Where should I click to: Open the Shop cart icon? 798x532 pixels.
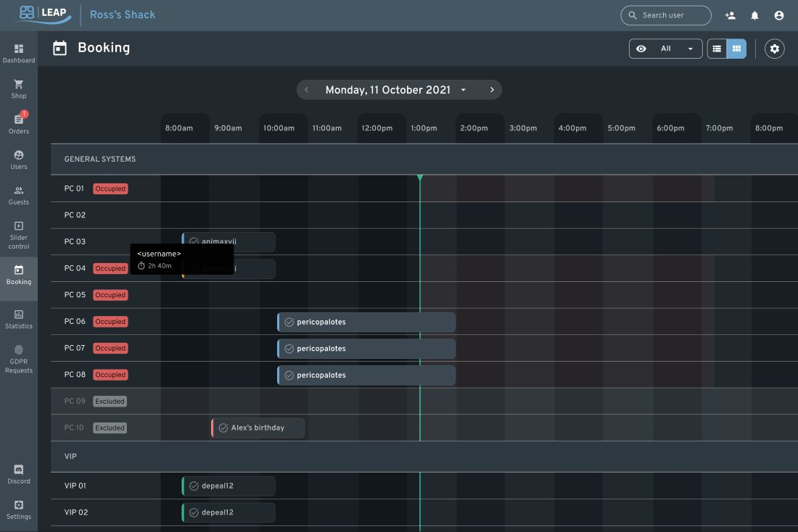click(x=18, y=84)
